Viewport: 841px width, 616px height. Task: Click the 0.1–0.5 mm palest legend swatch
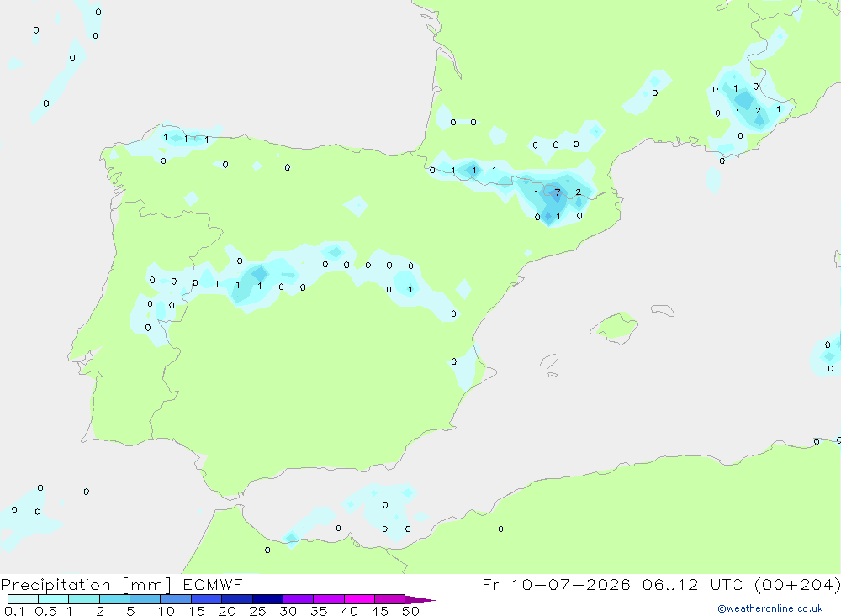click(23, 599)
